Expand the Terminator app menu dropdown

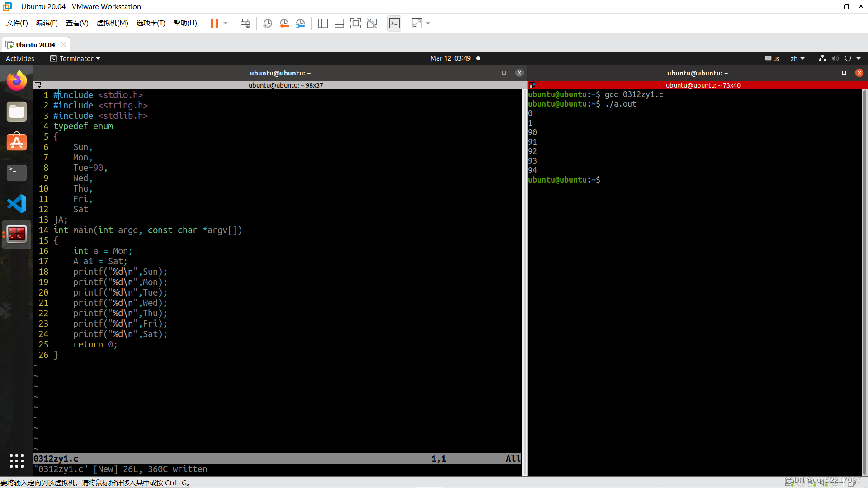(75, 59)
